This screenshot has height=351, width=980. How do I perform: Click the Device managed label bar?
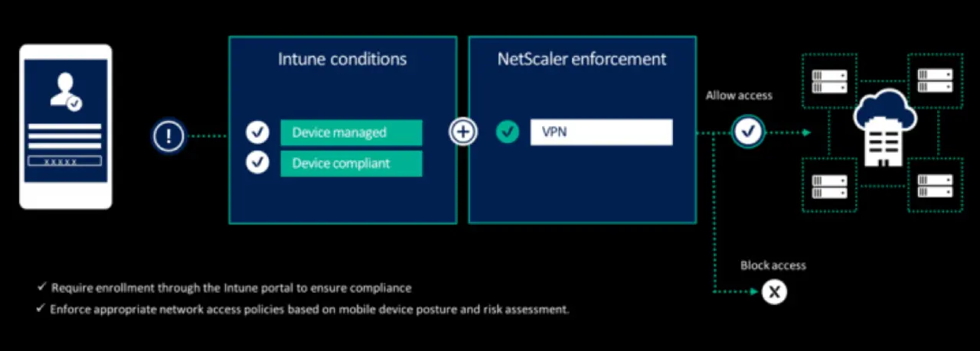(x=351, y=132)
